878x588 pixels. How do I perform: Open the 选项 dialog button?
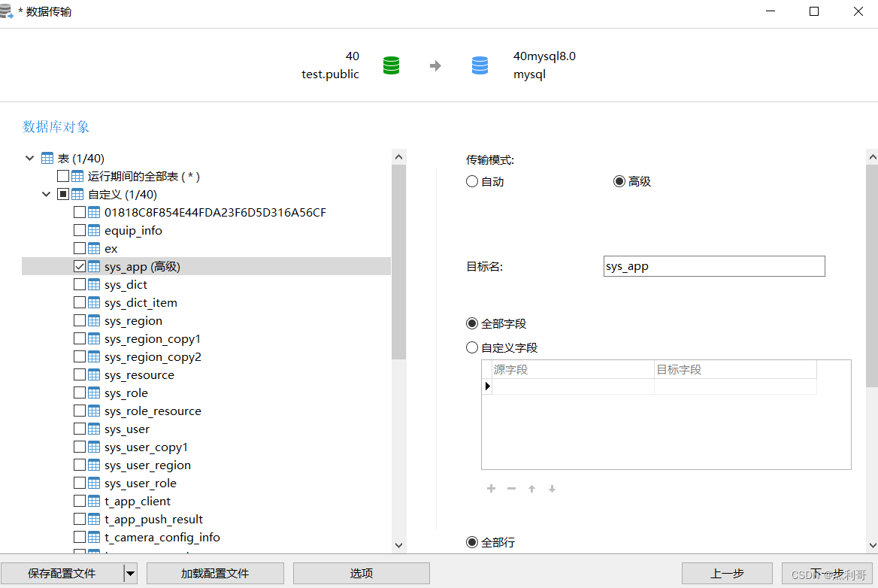[x=362, y=573]
